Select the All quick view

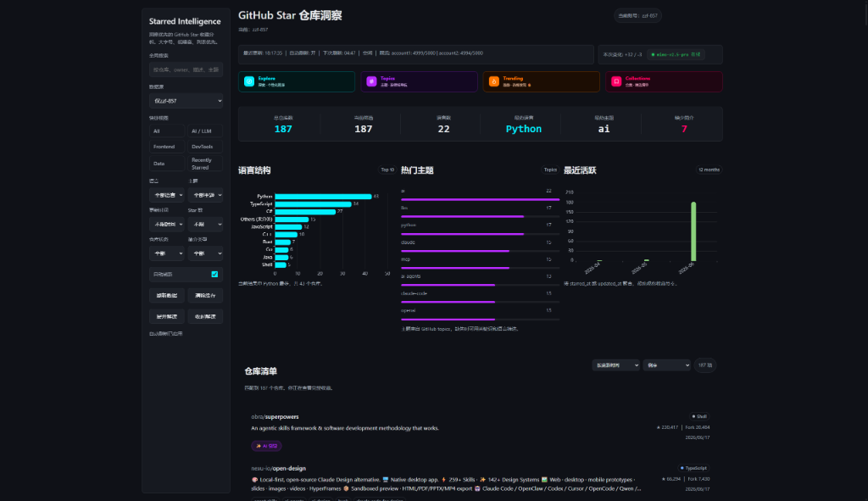tap(167, 131)
